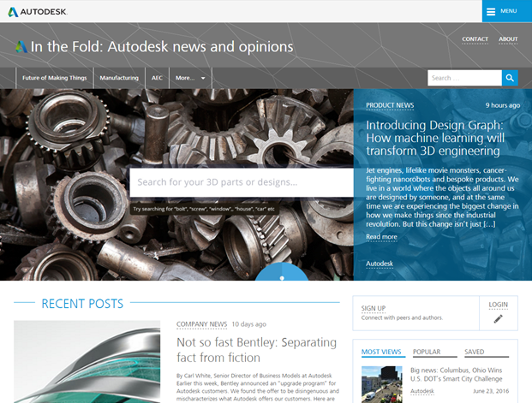
Task: Click the Autodesk logo in header
Action: point(38,12)
